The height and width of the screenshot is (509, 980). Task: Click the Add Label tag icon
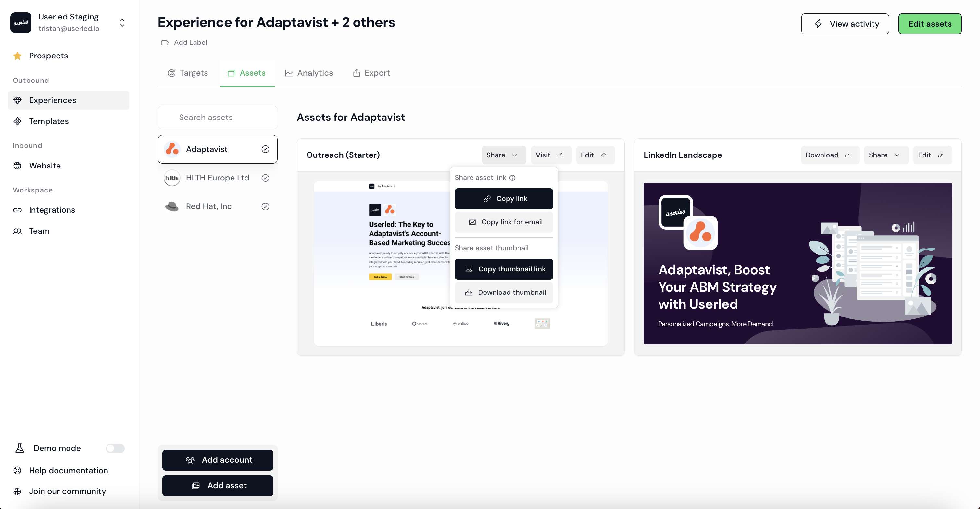click(x=165, y=43)
